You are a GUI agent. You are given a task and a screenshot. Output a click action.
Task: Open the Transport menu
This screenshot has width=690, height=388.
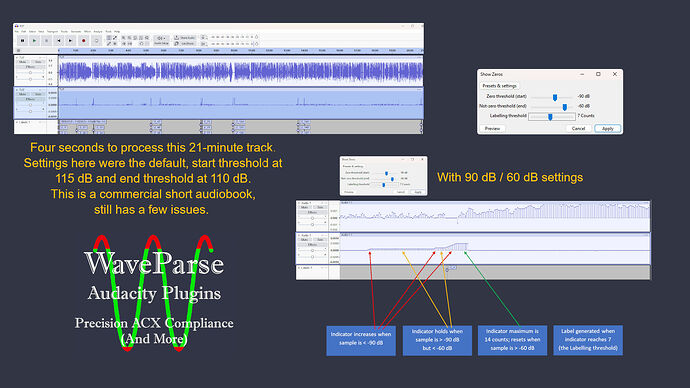[52, 32]
